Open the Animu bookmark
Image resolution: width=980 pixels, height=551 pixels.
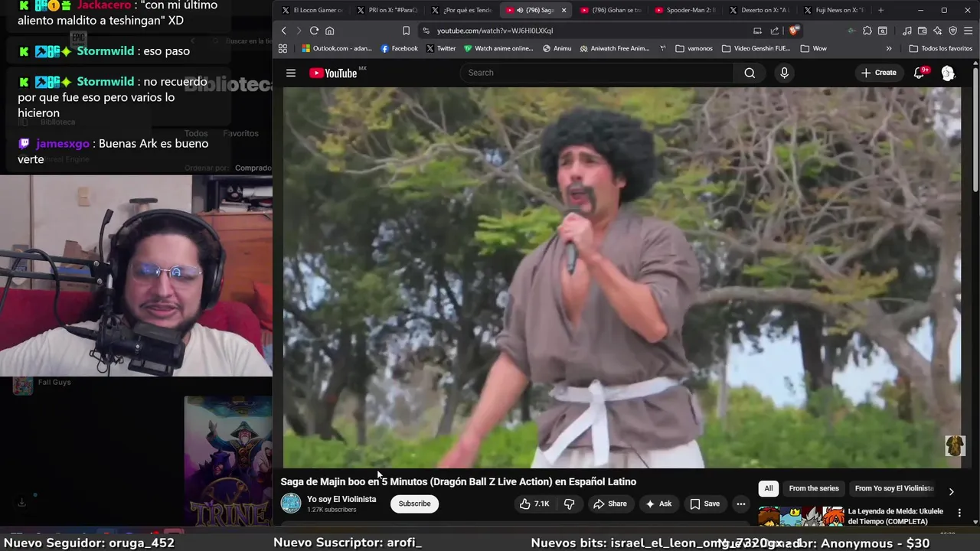[557, 48]
